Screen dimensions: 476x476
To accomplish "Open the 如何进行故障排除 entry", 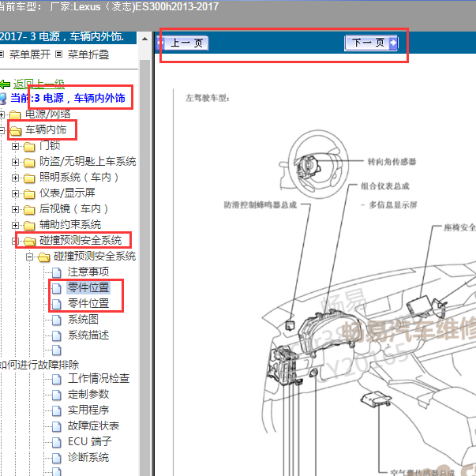I will (x=39, y=364).
